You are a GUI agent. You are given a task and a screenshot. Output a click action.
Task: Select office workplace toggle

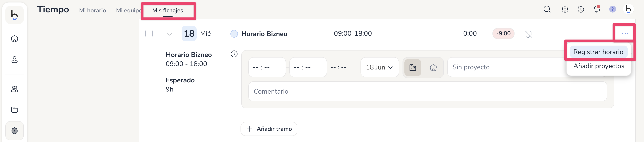412,67
